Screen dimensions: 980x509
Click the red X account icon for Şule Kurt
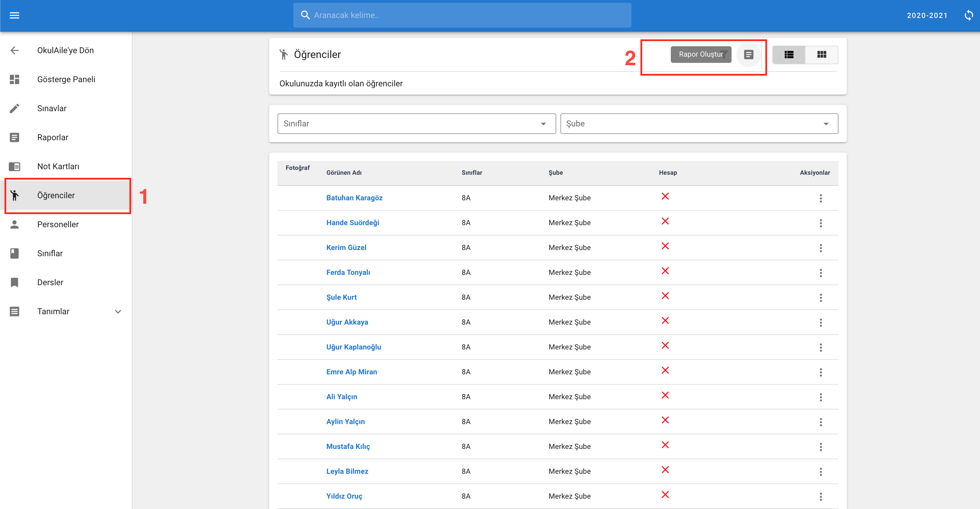(x=665, y=296)
